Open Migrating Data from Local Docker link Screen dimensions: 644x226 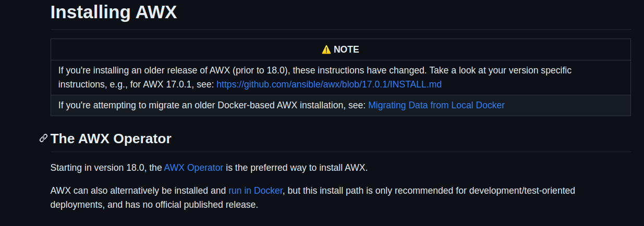click(436, 105)
